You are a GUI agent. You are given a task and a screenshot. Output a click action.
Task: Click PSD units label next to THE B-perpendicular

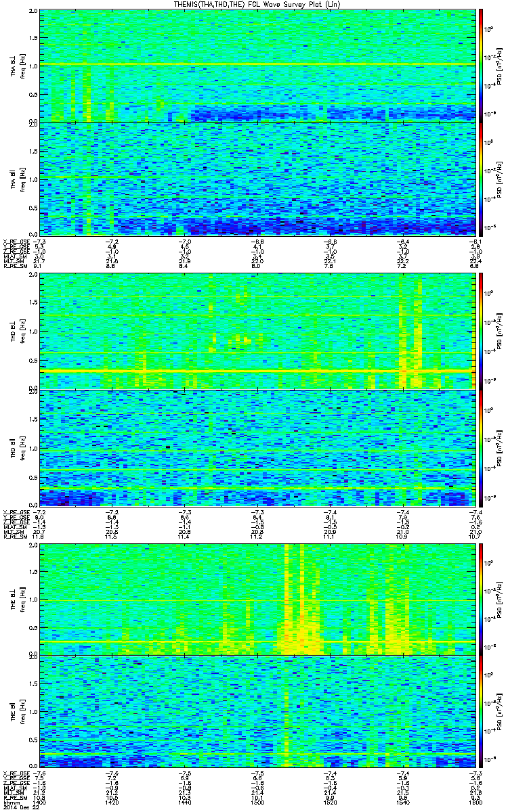point(501,599)
